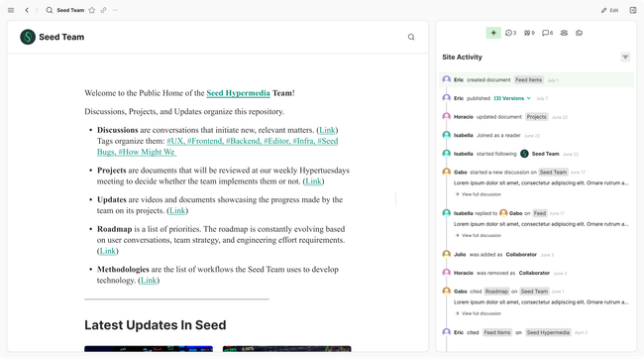Click the Edit pencil button
Image resolution: width=644 pixels, height=359 pixels.
point(610,10)
